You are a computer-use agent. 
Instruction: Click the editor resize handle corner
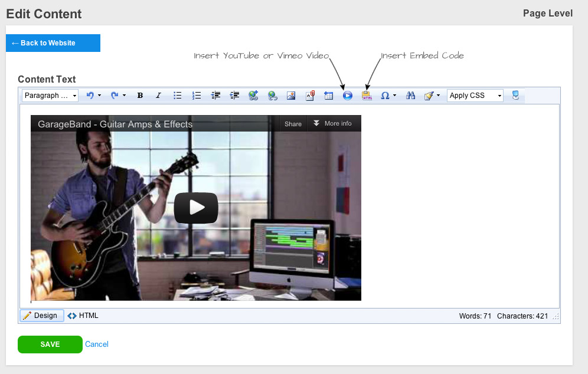tap(556, 317)
